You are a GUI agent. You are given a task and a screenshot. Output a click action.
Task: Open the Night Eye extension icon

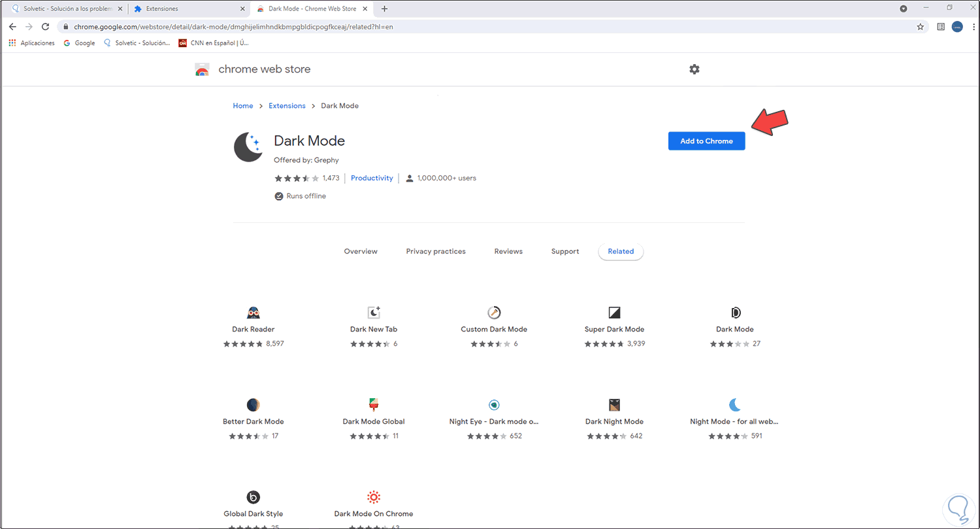494,405
